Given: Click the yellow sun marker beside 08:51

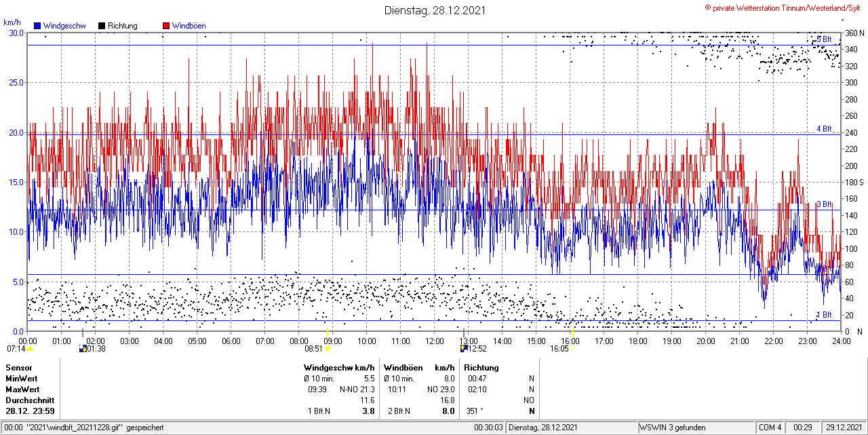Looking at the screenshot, I should click(327, 349).
